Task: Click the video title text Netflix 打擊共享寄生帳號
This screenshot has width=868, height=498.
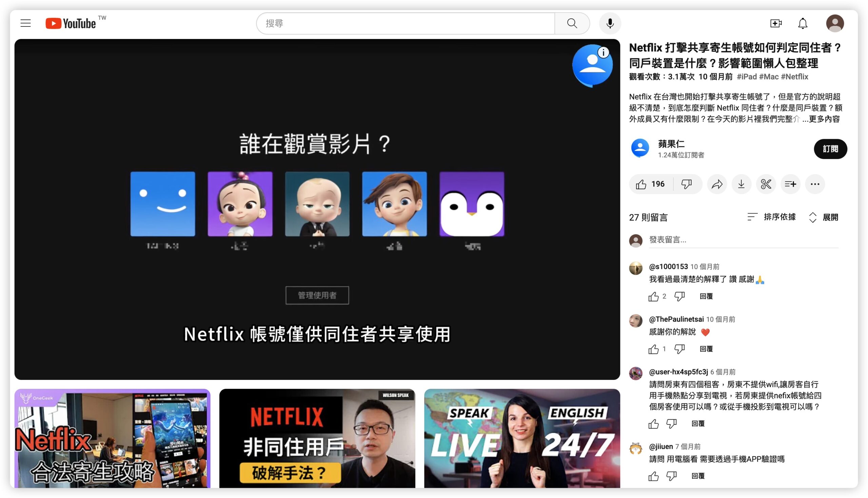Action: tap(734, 55)
